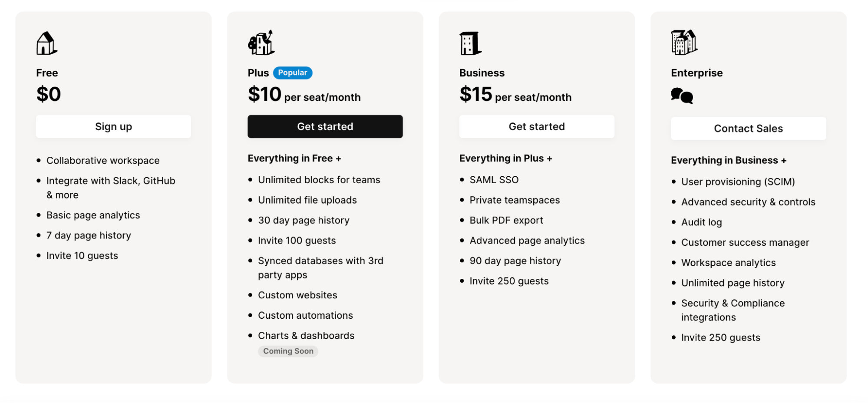Click the Everything in Free + heading

[294, 158]
